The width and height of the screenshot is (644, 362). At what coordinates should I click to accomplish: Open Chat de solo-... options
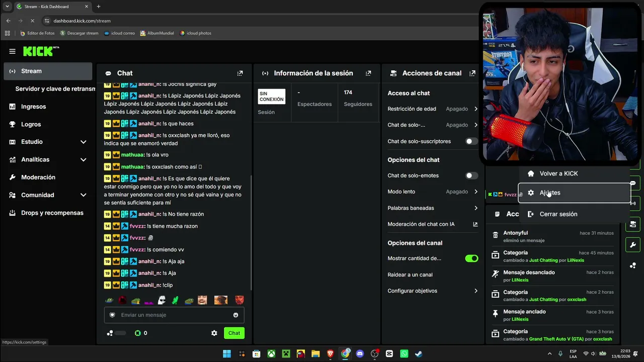[x=433, y=125]
